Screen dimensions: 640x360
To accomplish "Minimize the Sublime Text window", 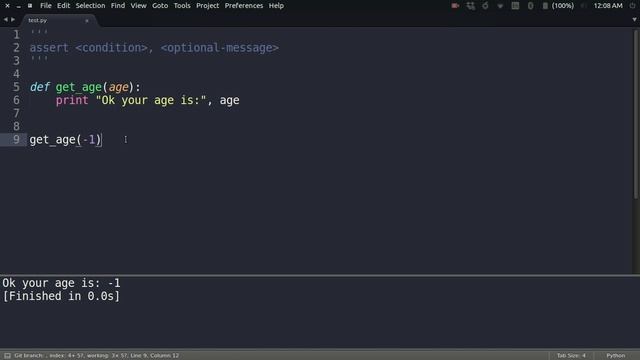I will pos(18,6).
